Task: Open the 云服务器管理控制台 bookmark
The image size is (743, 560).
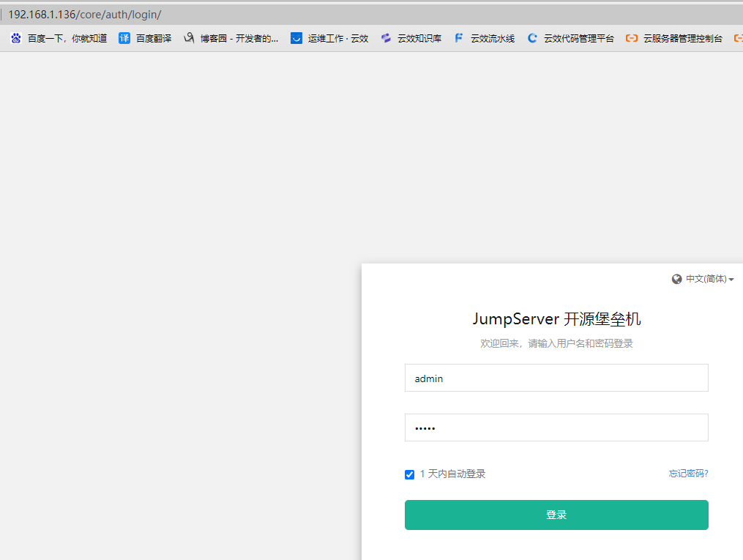Action: coord(683,38)
